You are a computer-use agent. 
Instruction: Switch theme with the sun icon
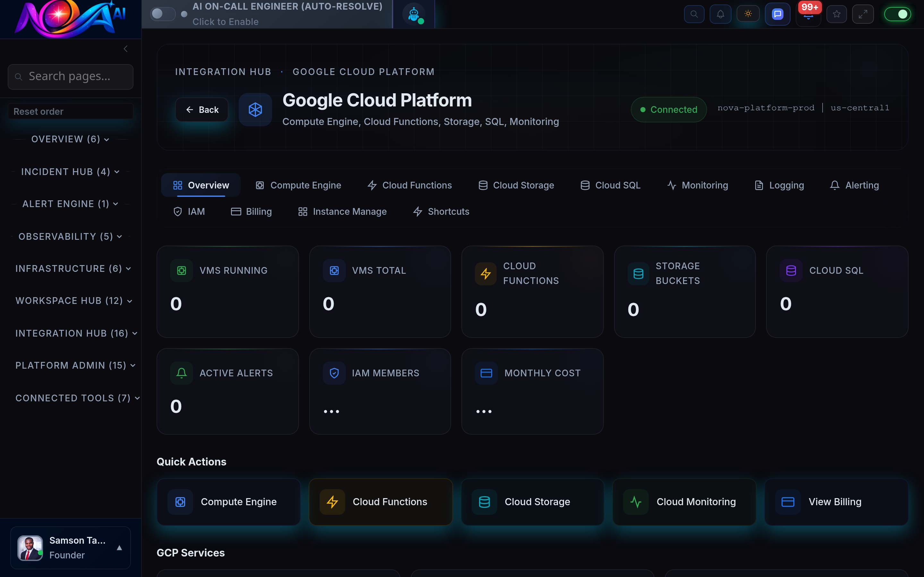(x=748, y=14)
